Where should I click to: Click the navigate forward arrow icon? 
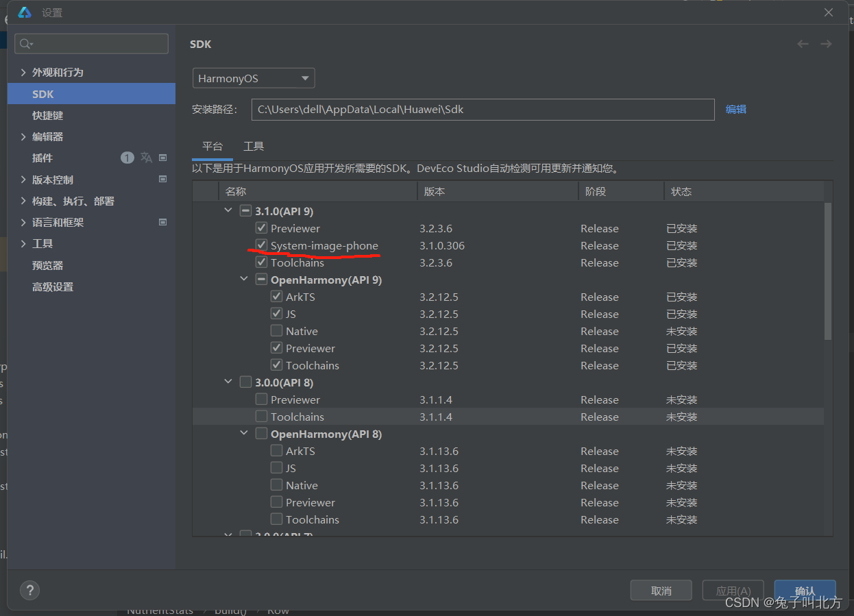pos(826,44)
